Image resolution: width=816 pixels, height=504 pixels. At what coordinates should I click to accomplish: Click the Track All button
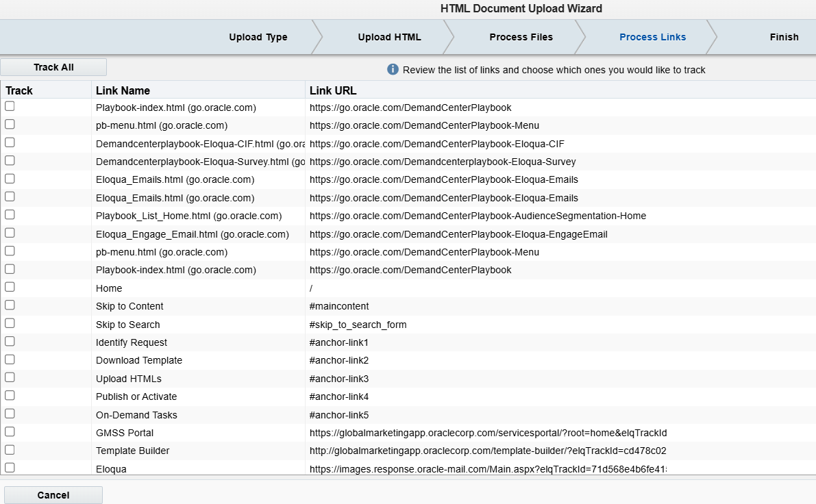coord(53,67)
